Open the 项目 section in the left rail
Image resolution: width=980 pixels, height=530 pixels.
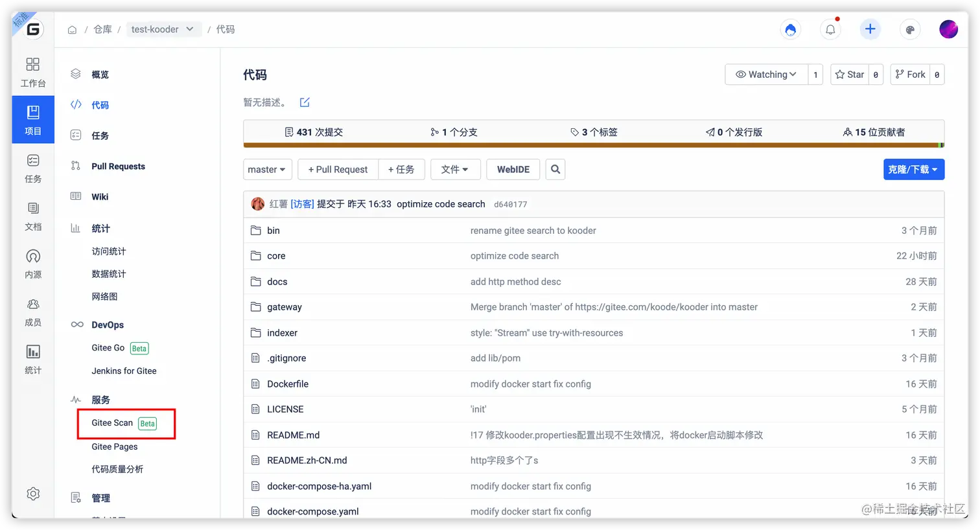click(33, 120)
